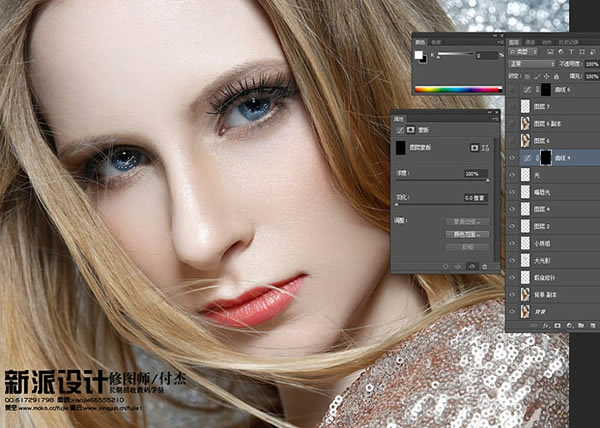Open the Properties panel flyout menu

click(495, 119)
